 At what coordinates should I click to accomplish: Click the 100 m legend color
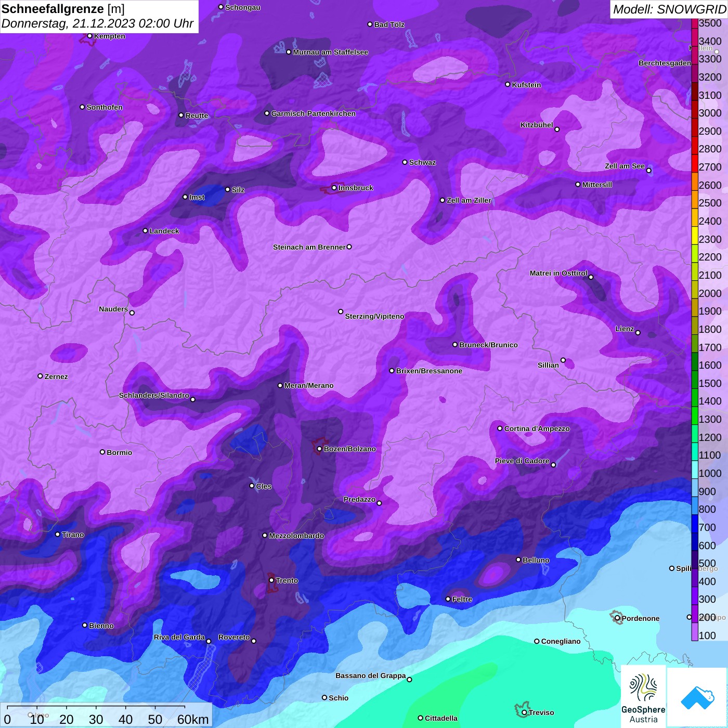coord(695,632)
